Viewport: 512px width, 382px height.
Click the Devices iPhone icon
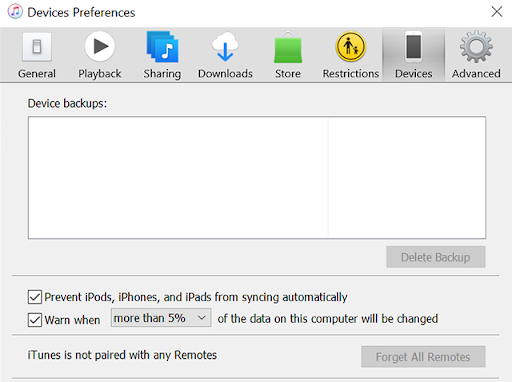(x=414, y=47)
